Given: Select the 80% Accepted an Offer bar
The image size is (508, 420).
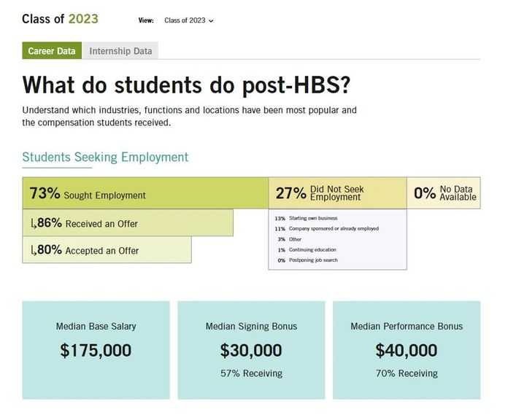Looking at the screenshot, I should click(x=107, y=250).
